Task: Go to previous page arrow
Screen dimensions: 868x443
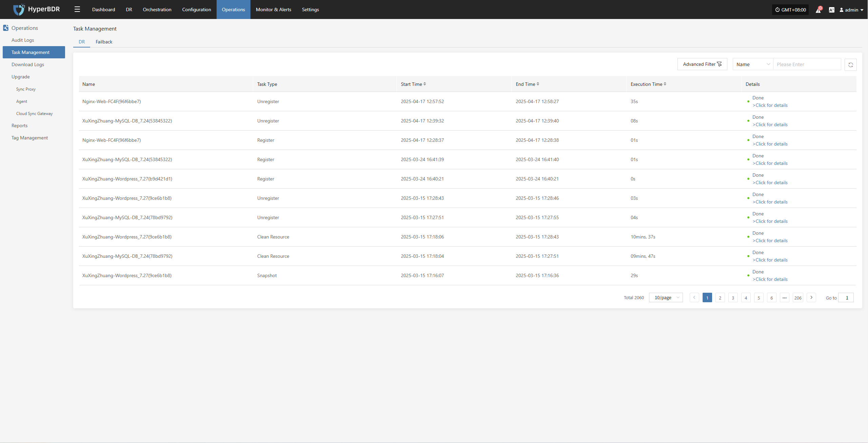Action: pyautogui.click(x=694, y=297)
